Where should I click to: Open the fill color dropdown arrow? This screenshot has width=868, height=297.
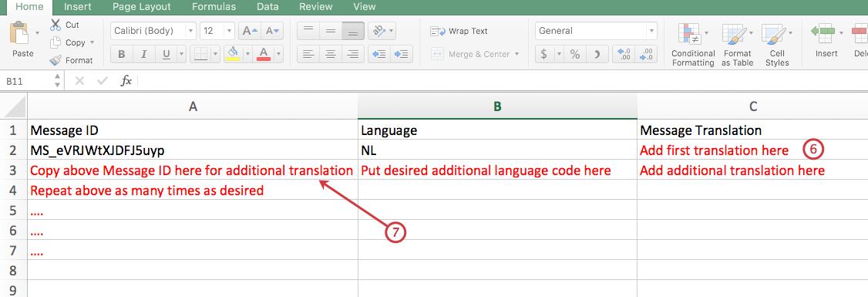tap(248, 54)
